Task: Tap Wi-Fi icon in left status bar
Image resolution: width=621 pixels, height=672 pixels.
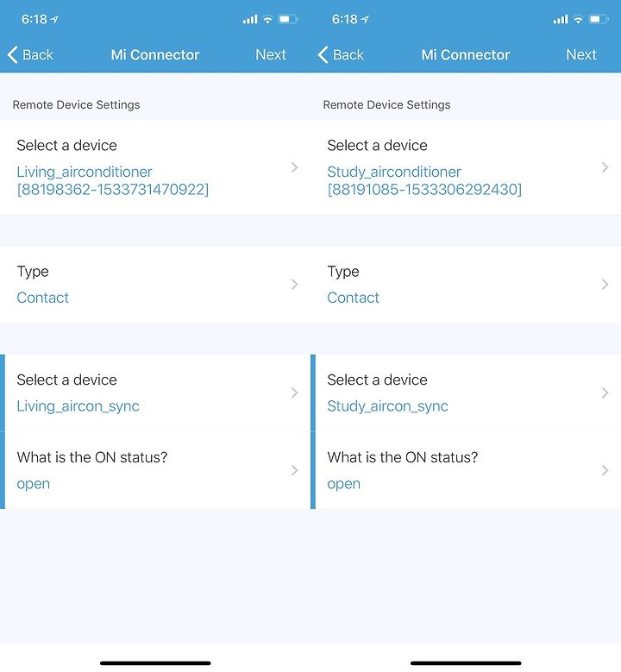Action: point(267,19)
